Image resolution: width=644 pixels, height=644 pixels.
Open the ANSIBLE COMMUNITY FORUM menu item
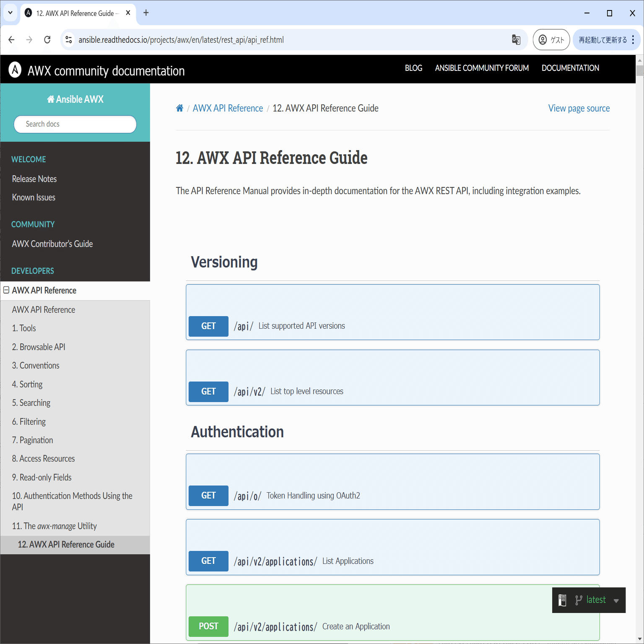(481, 68)
